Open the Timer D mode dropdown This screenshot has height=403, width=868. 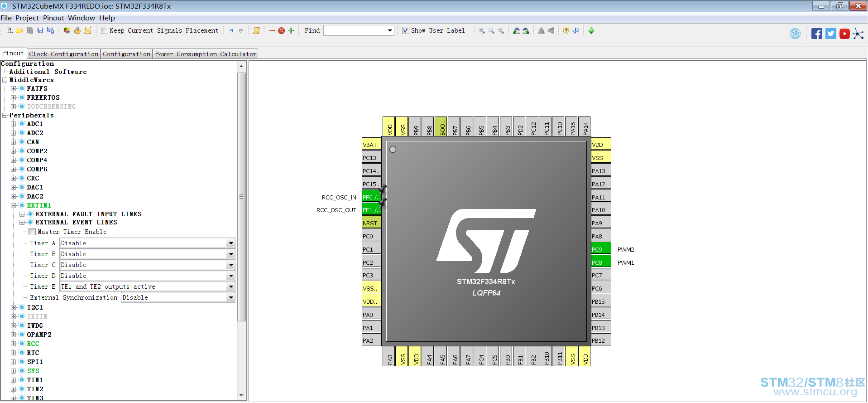pos(231,276)
